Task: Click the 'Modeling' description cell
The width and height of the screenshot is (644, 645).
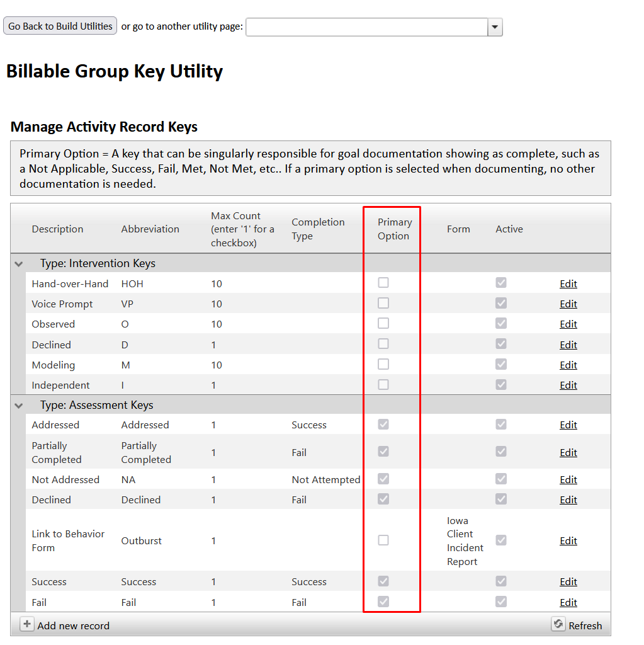Action: coord(54,365)
